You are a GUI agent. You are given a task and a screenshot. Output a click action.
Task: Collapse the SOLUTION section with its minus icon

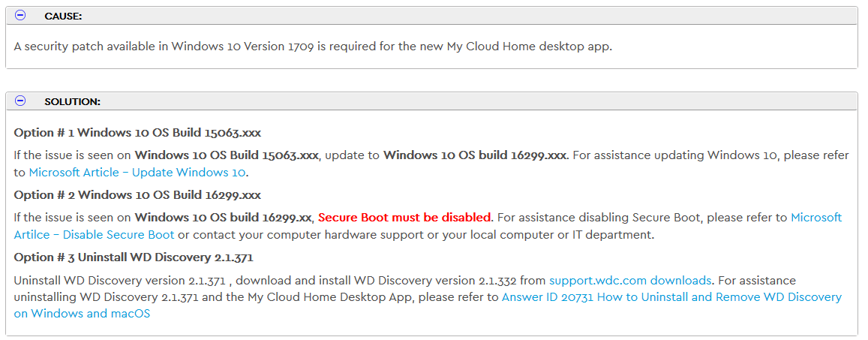pos(20,101)
